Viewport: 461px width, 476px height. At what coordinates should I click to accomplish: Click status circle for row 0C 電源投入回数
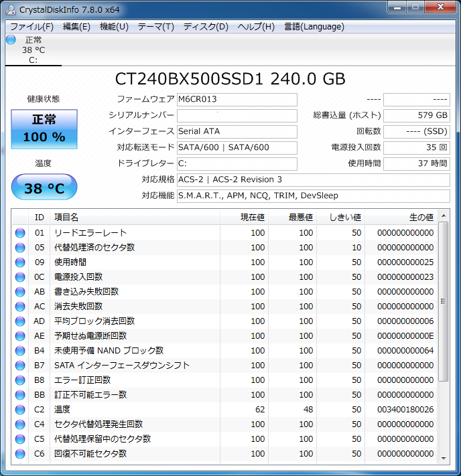[20, 277]
